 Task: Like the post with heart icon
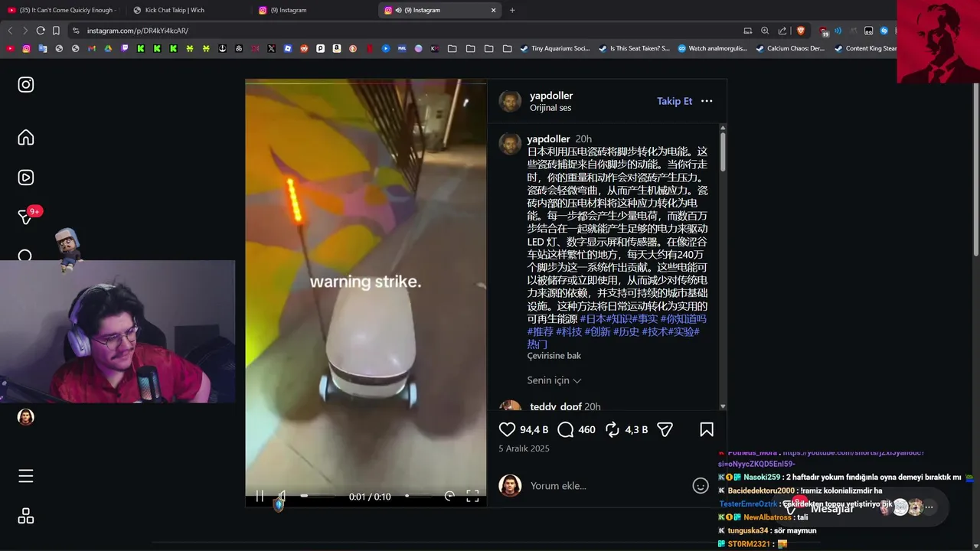pos(507,429)
